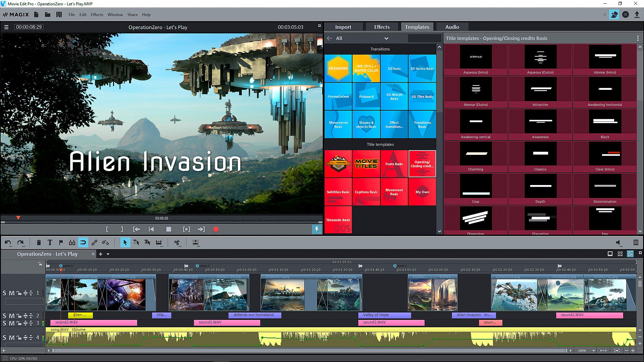Open the 100% zoom level dropdown

click(593, 351)
